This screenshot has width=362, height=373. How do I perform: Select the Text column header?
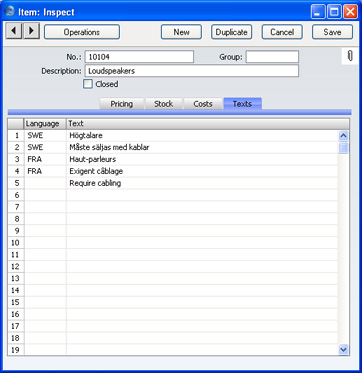[208, 124]
